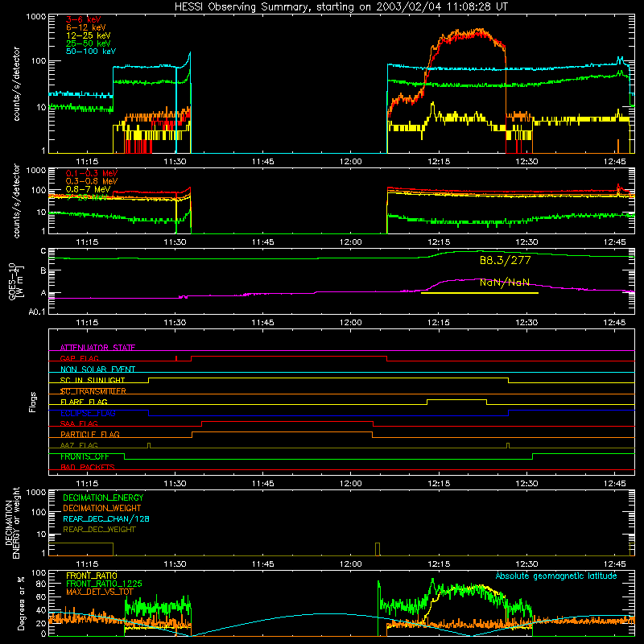The height and width of the screenshot is (644, 644).
Task: Select the yellow 12-25 keV legend label
Action: 88,35
